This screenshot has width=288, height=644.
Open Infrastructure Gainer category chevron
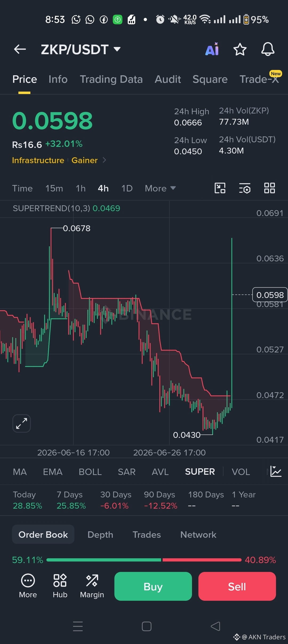[x=104, y=160]
